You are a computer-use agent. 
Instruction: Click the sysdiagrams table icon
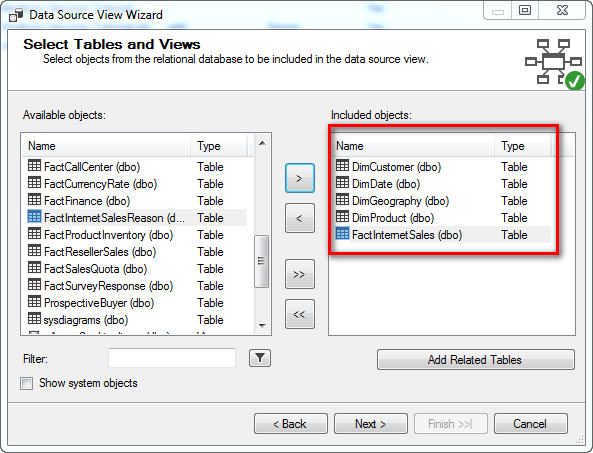(34, 319)
